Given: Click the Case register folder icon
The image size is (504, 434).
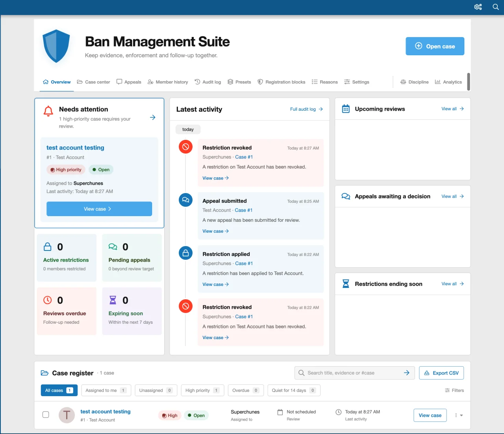Looking at the screenshot, I should pos(45,373).
